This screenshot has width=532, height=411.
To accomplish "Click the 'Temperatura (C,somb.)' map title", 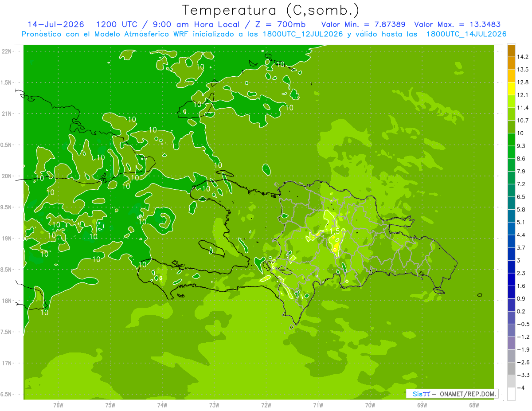I will (x=270, y=10).
